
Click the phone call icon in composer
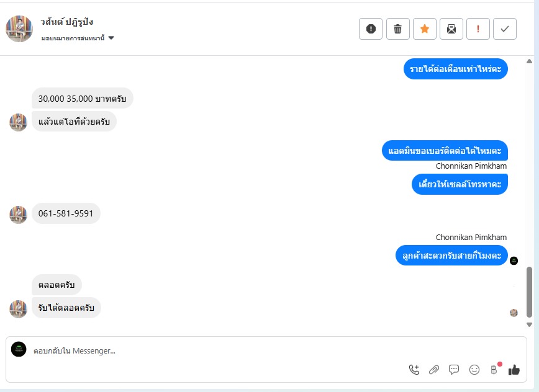(414, 369)
